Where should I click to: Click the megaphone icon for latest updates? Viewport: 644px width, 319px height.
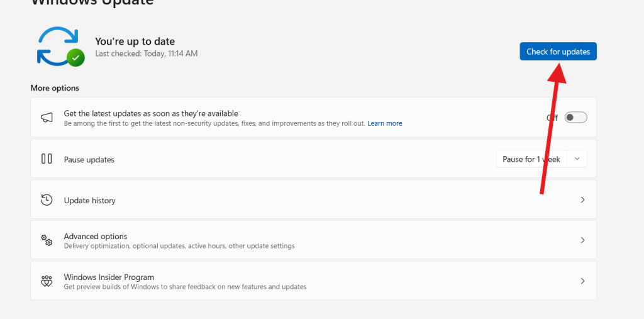pyautogui.click(x=47, y=118)
